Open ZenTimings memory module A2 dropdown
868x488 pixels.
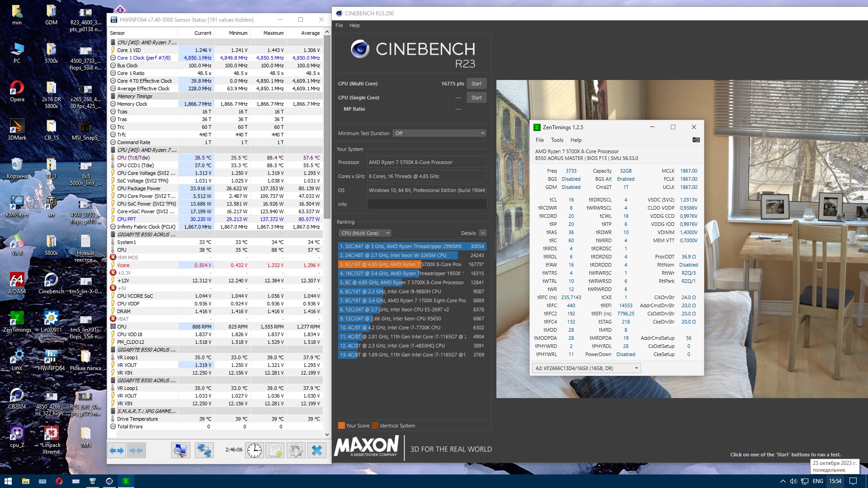(x=586, y=368)
